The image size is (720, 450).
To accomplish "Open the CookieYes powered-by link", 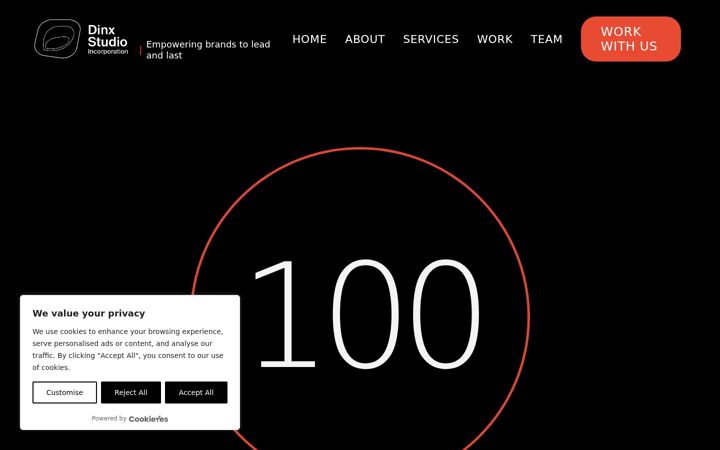I will point(148,419).
